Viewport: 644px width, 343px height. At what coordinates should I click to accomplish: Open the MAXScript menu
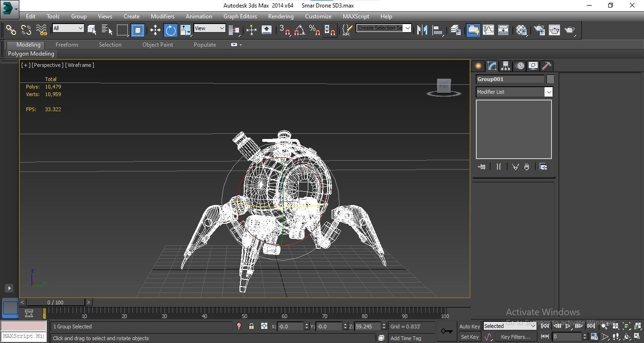(356, 16)
